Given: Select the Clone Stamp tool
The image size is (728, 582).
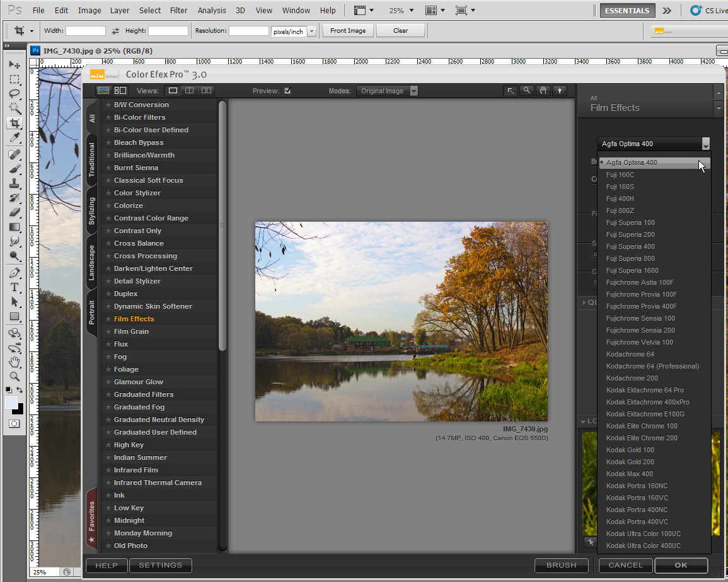Looking at the screenshot, I should click(x=14, y=183).
